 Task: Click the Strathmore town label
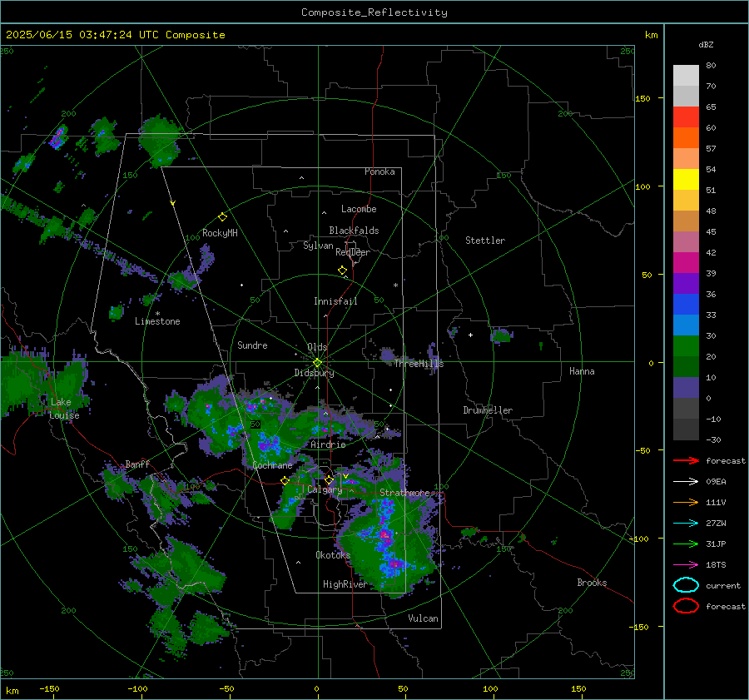pyautogui.click(x=404, y=493)
